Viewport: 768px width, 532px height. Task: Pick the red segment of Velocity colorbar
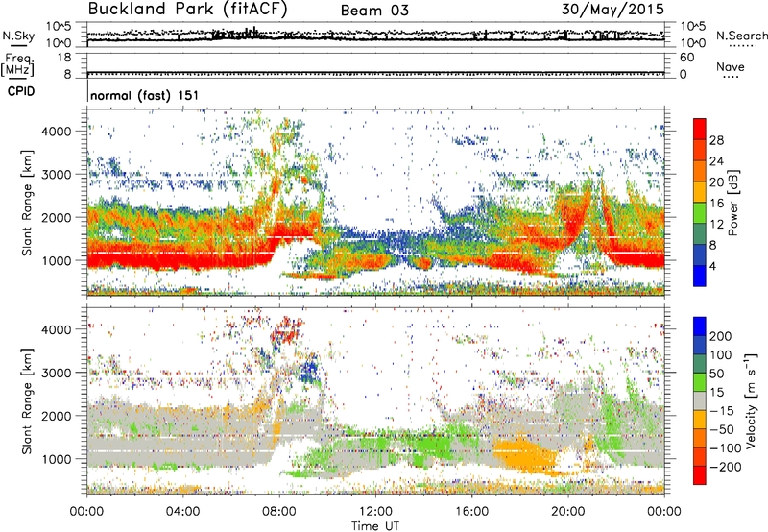pos(700,475)
